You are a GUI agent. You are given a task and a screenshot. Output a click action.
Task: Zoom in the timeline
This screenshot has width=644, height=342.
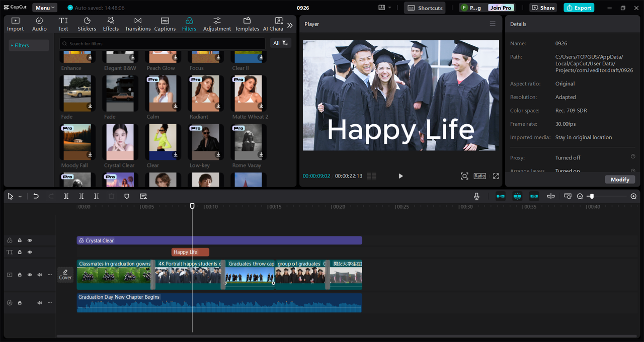(633, 196)
